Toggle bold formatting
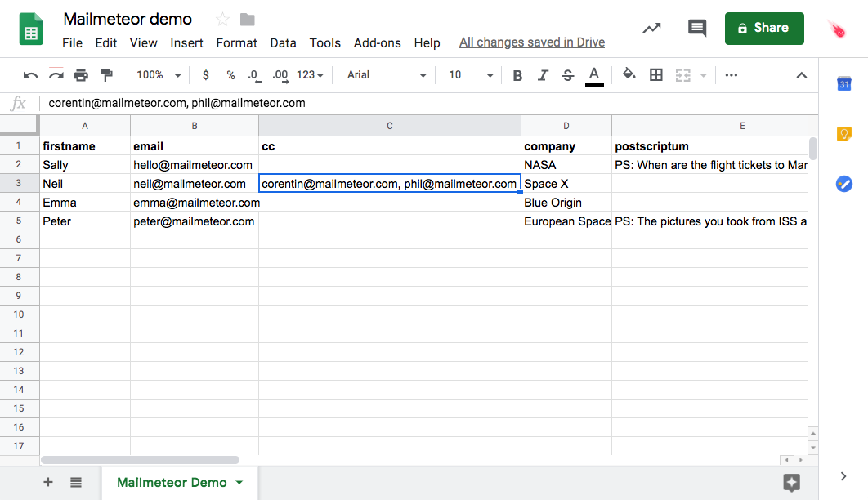Viewport: 868px width, 500px height. pos(517,75)
